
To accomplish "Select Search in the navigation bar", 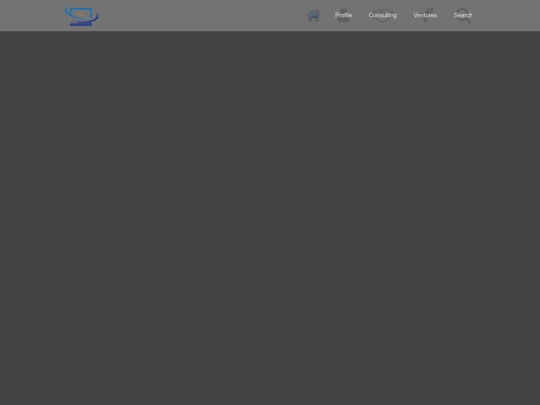I will pos(463,15).
